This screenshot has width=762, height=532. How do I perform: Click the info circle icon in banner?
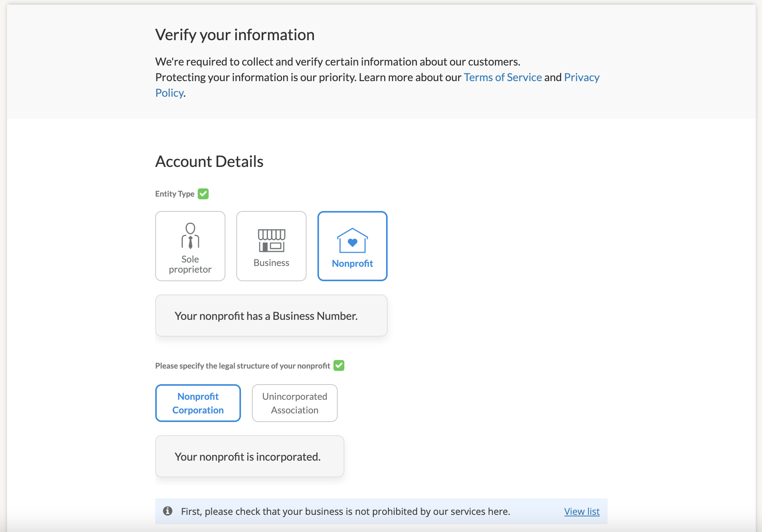click(168, 511)
